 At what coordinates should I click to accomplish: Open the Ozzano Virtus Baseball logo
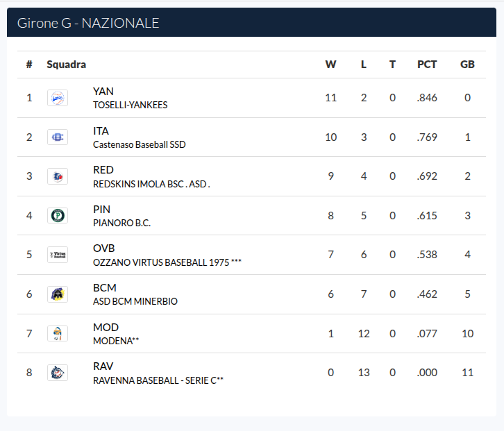pyautogui.click(x=58, y=255)
